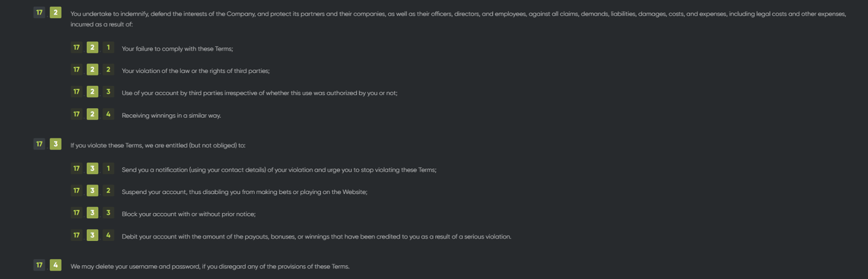This screenshot has height=279, width=868.
Task: Click the heading 'If you violate these Terms, we are entitled'
Action: (x=158, y=146)
